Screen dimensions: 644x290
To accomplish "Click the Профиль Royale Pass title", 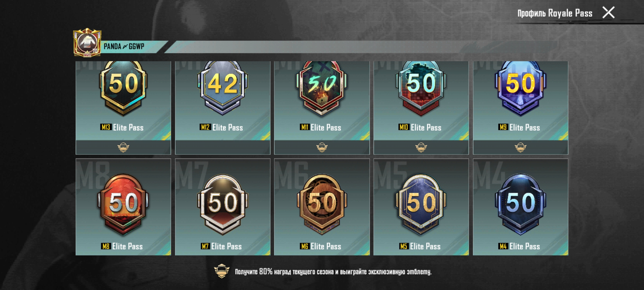I will coord(555,13).
